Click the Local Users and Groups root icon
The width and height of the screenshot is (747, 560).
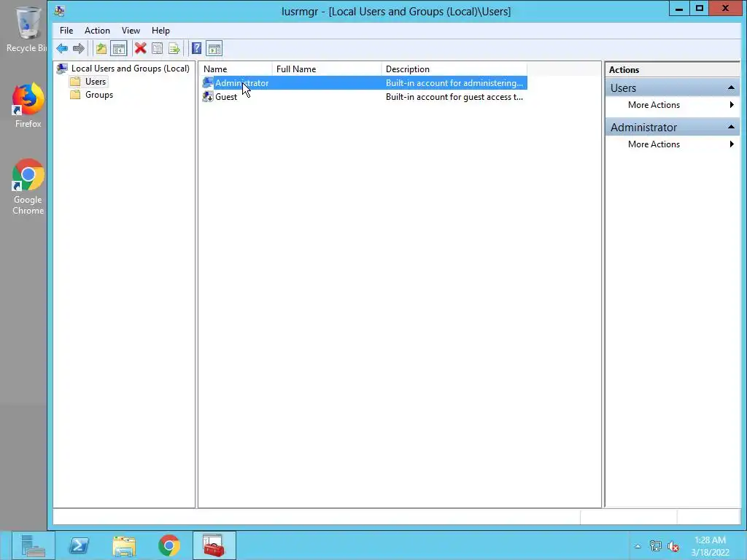click(62, 69)
